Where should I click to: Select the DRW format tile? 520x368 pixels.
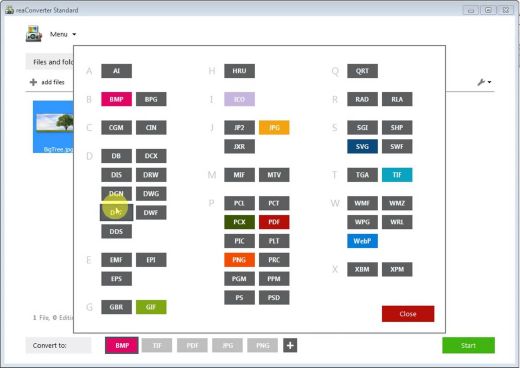(x=151, y=175)
